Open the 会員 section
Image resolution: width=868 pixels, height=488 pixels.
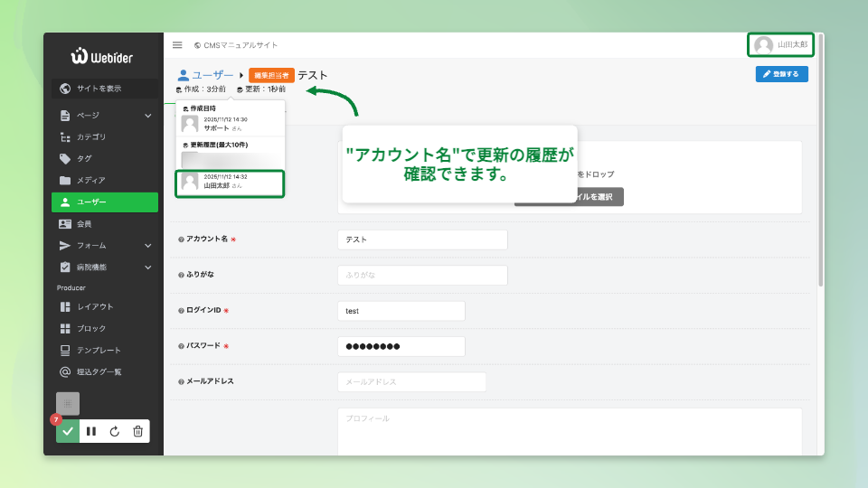[x=105, y=223]
